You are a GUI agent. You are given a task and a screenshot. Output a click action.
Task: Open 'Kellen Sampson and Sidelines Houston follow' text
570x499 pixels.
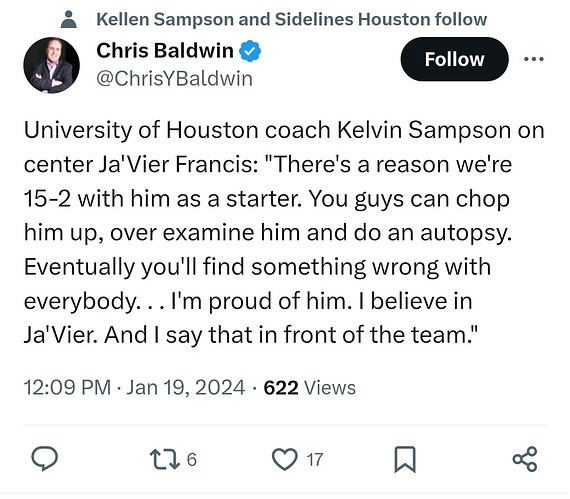tap(292, 19)
